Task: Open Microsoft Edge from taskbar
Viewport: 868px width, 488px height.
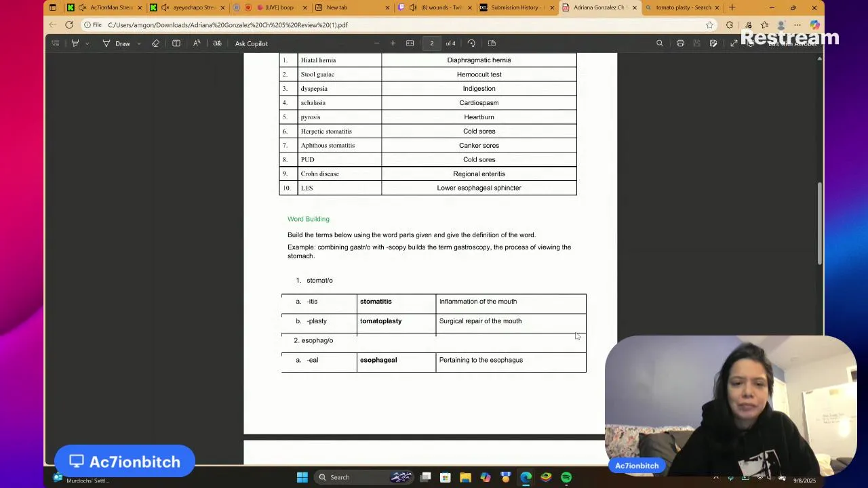Action: (526, 477)
